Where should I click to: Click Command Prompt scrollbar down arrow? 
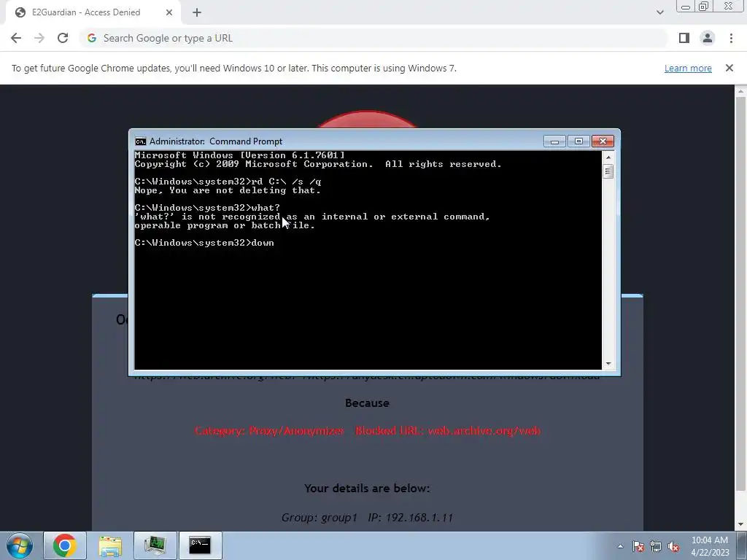608,364
